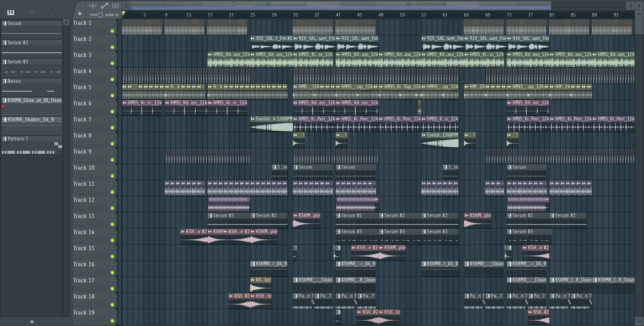Mute Track 8 with its green LED
Image resolution: width=644 pixels, height=326 pixels.
point(112,144)
